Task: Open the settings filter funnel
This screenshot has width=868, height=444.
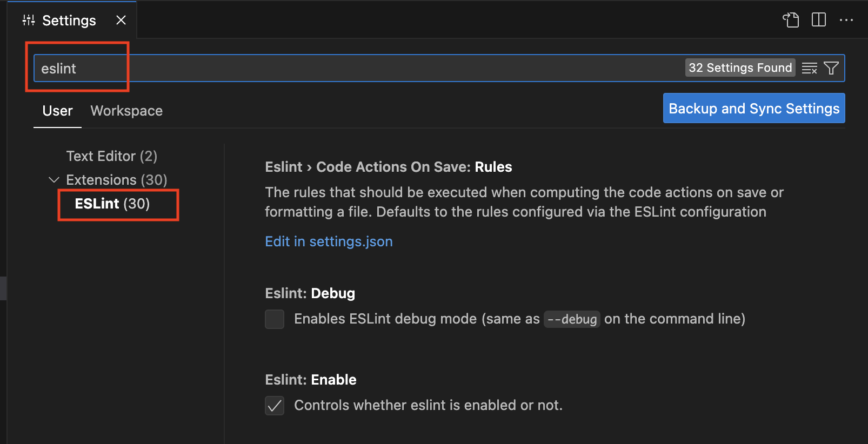Action: point(831,68)
